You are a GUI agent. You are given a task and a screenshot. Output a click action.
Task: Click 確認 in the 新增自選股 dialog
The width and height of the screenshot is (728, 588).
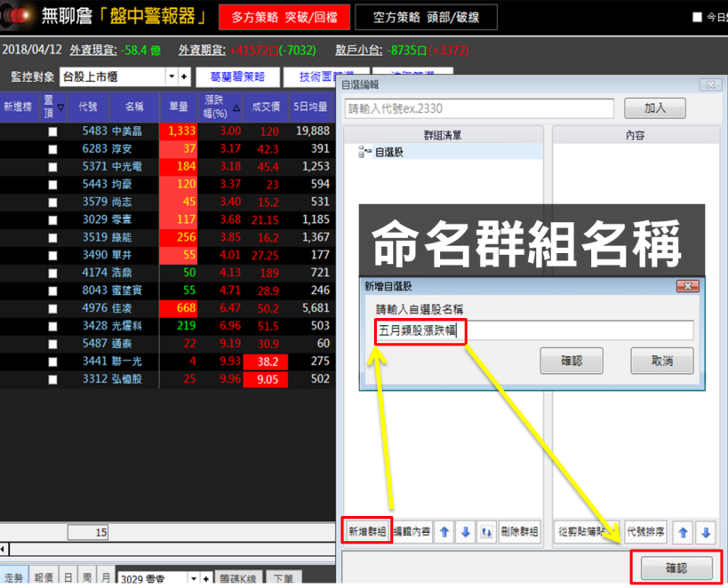(x=571, y=361)
